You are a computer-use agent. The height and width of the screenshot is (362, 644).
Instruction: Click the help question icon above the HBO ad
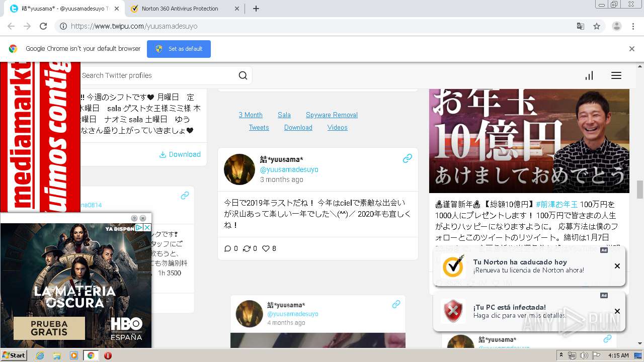pyautogui.click(x=134, y=218)
